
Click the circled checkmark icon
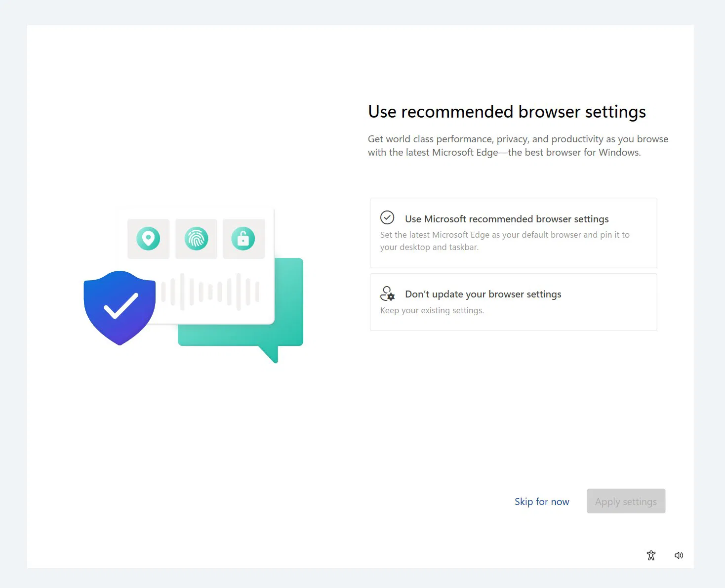point(387,217)
